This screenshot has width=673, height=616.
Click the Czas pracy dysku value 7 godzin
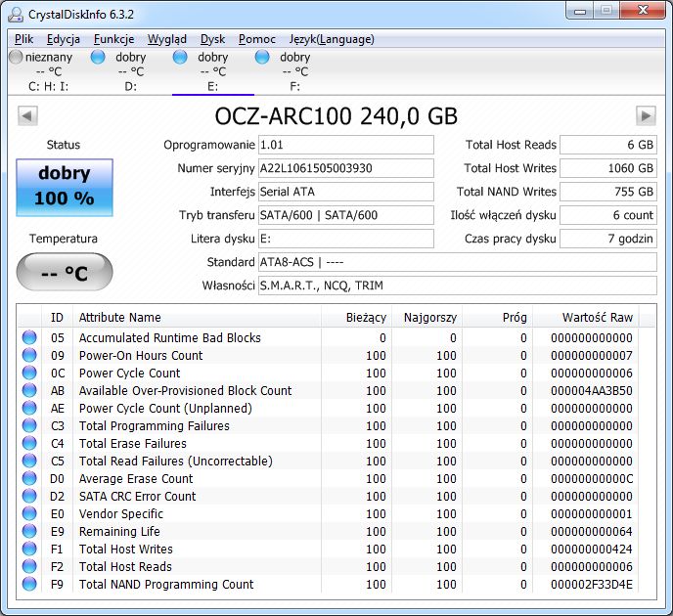click(608, 239)
